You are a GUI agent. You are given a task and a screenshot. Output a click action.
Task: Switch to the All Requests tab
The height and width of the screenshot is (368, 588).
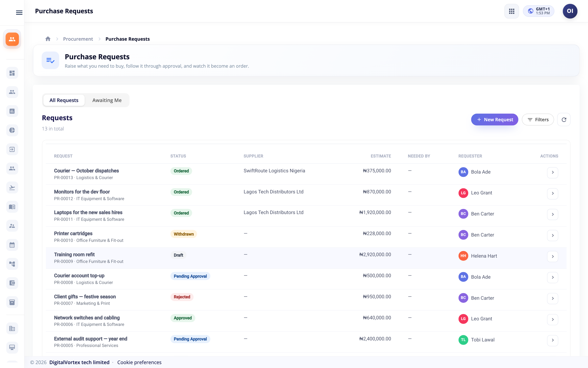point(64,100)
